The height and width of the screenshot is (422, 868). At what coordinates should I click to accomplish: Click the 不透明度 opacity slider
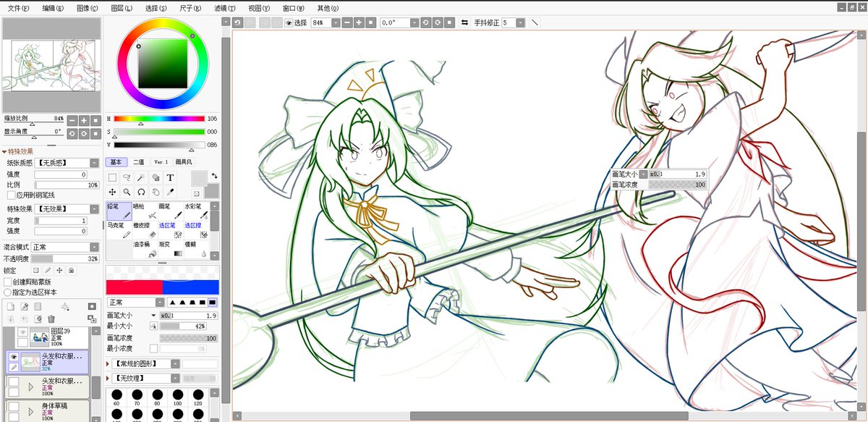click(x=65, y=258)
